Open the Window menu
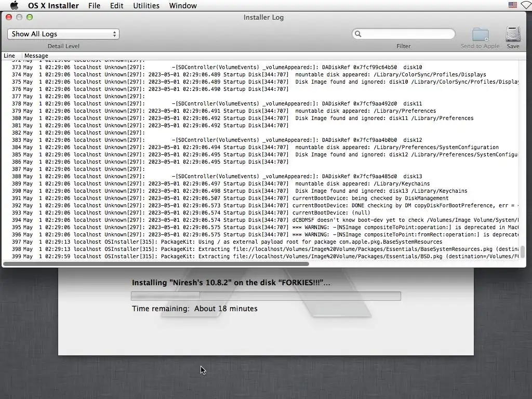Image resolution: width=532 pixels, height=399 pixels. (183, 6)
